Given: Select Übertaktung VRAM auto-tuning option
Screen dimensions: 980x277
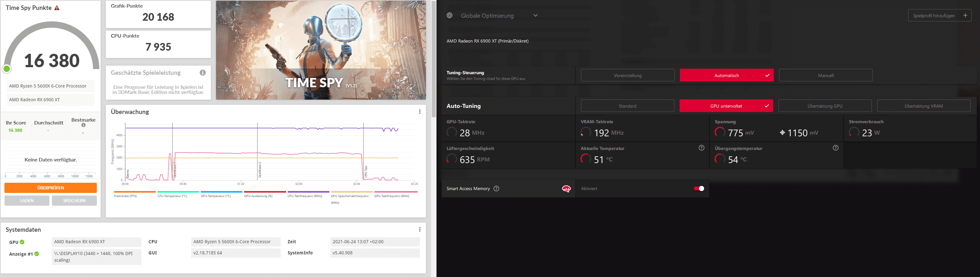Looking at the screenshot, I should 924,106.
